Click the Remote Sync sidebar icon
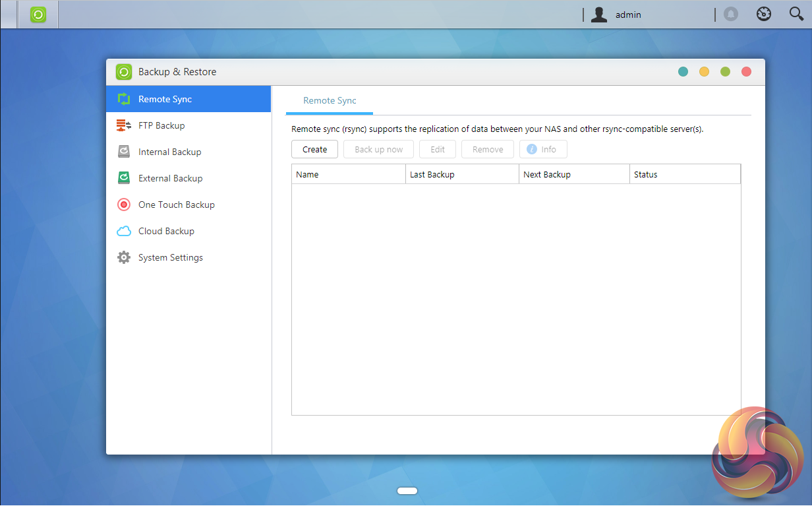The width and height of the screenshot is (812, 508). pyautogui.click(x=124, y=99)
